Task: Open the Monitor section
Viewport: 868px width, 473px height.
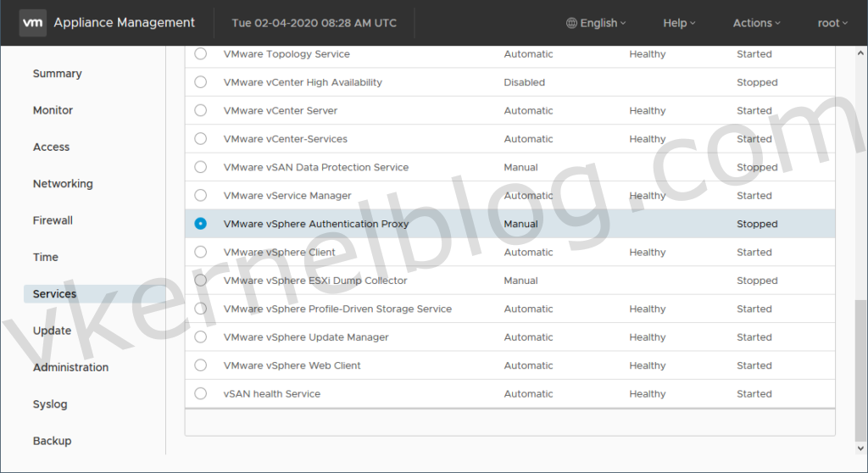Action: click(x=53, y=110)
